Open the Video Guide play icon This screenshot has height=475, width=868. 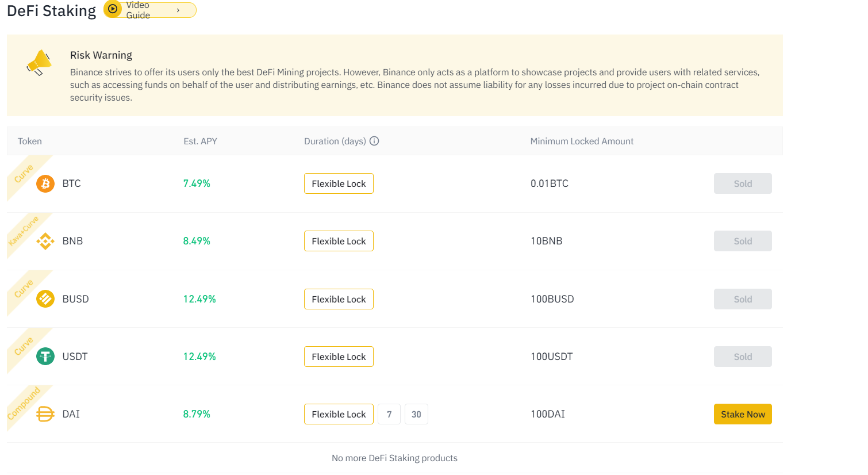(113, 9)
